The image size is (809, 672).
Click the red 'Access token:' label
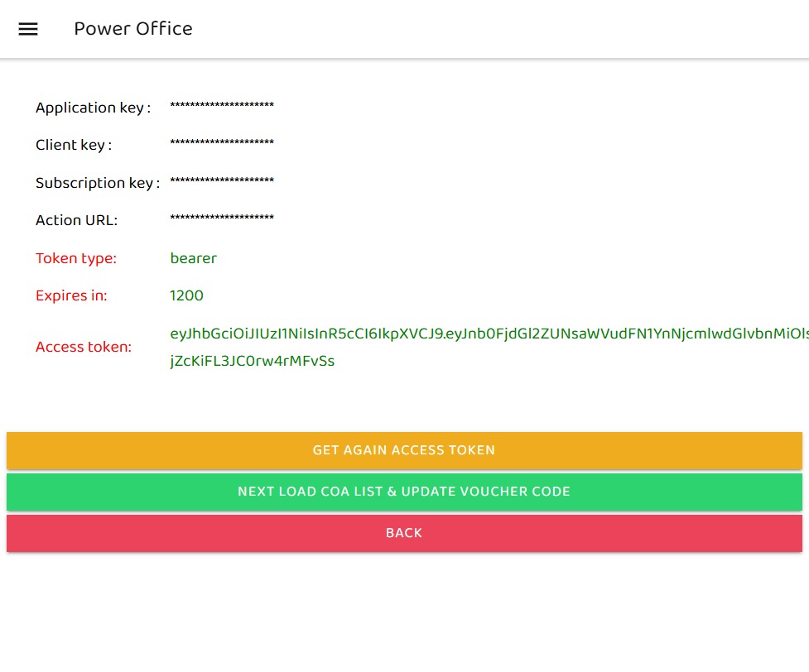click(84, 347)
